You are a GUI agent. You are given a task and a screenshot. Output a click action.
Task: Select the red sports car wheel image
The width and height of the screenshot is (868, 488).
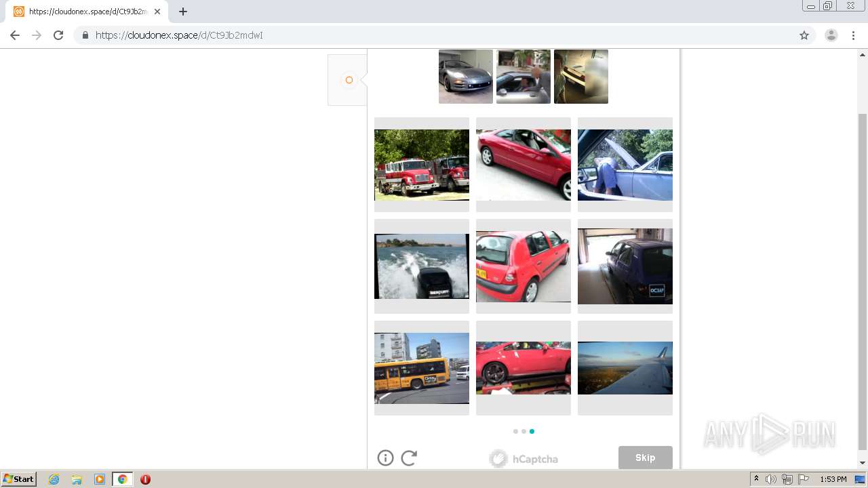524,368
